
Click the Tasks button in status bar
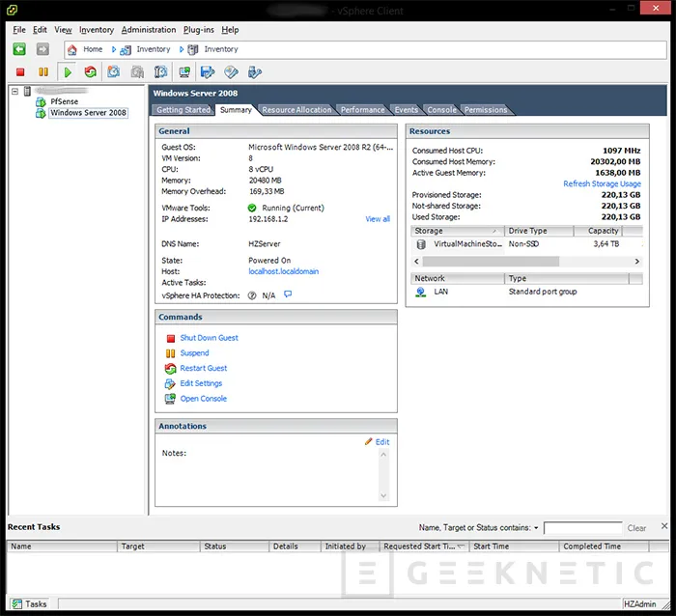(x=29, y=603)
